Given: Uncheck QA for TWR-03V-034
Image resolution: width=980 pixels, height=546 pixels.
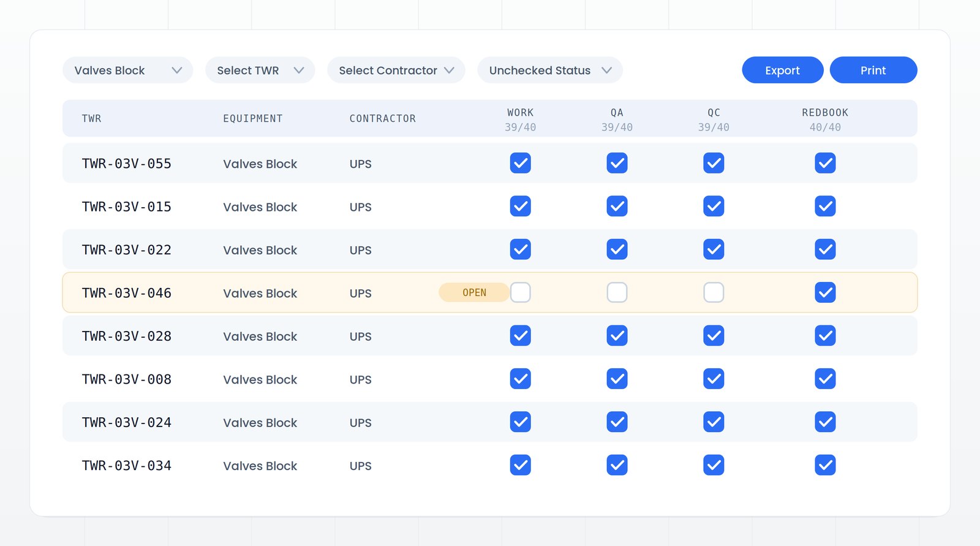Looking at the screenshot, I should (x=617, y=465).
